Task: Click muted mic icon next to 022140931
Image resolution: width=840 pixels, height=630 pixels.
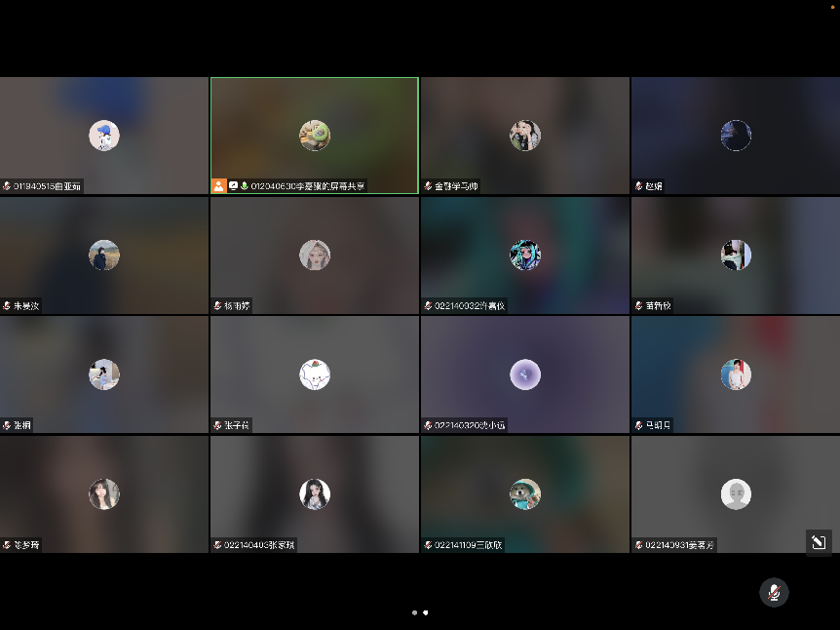Action: pos(638,545)
